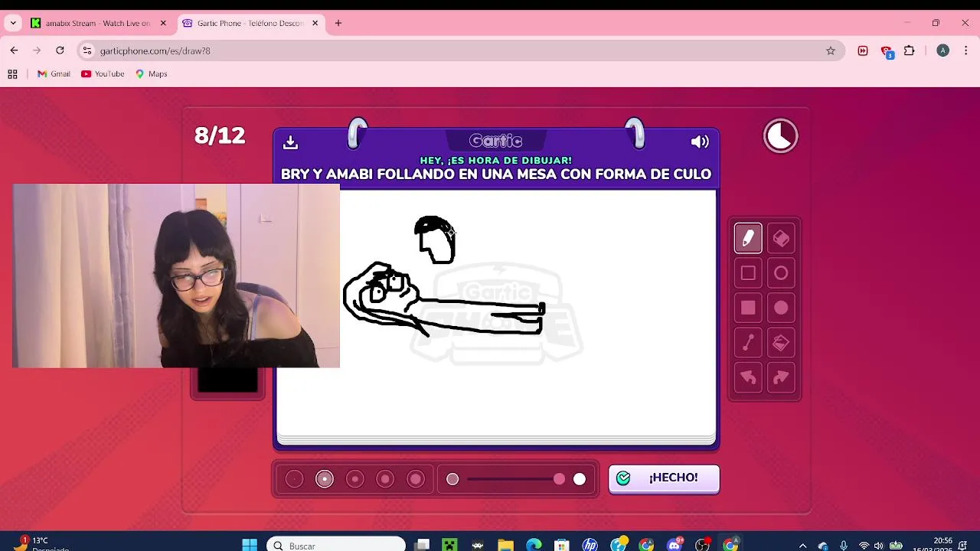Launch Minecraft from the taskbar
Screen dimensions: 980x551
(x=449, y=545)
